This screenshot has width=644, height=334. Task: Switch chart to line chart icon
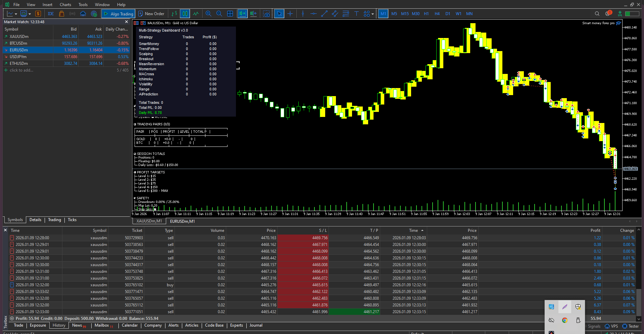coord(196,14)
